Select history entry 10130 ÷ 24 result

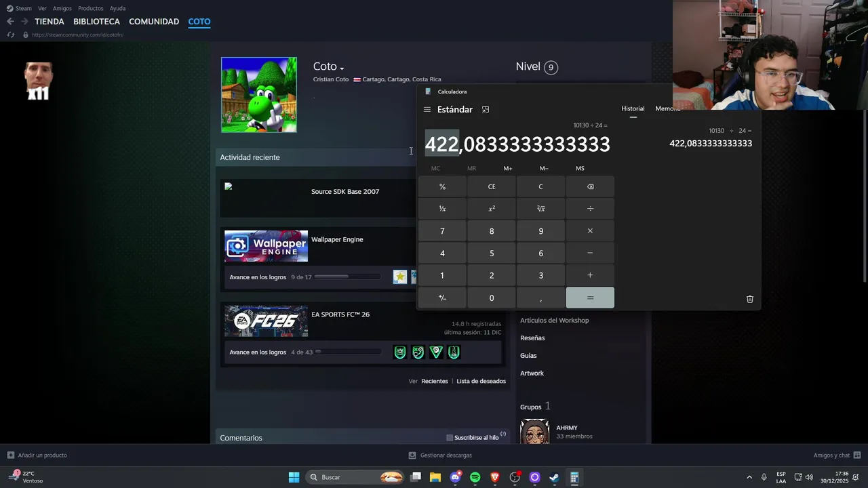[711, 137]
